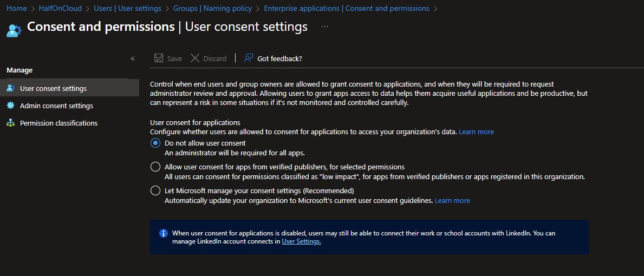Image resolution: width=644 pixels, height=276 pixels.
Task: Open Admin consent settings menu item
Action: 56,106
